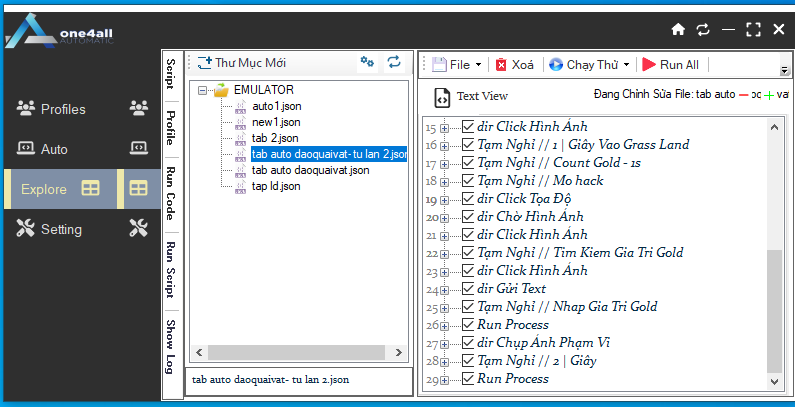Click the file icon next to tap ld.json
Image resolution: width=795 pixels, height=407 pixels.
(x=241, y=186)
